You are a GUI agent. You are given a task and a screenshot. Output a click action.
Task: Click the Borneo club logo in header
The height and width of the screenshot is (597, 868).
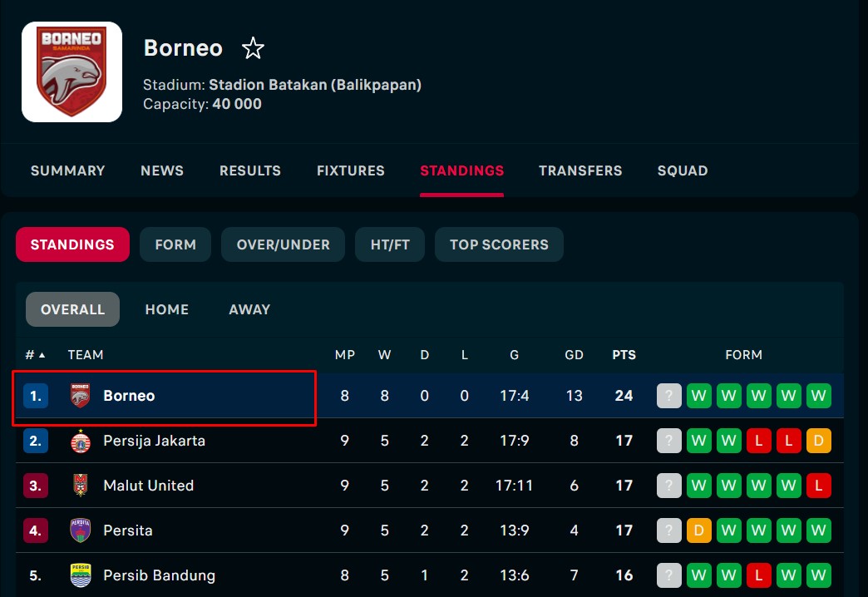click(72, 72)
